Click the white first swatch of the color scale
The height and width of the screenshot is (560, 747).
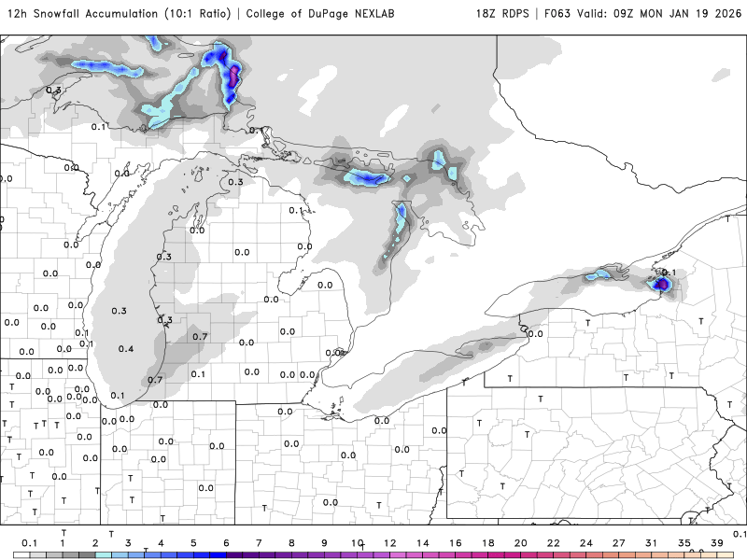pos(21,555)
